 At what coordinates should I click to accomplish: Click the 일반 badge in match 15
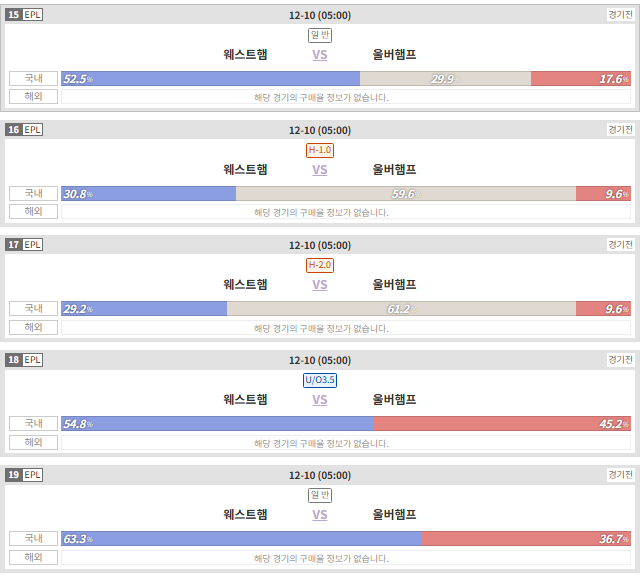pos(320,35)
